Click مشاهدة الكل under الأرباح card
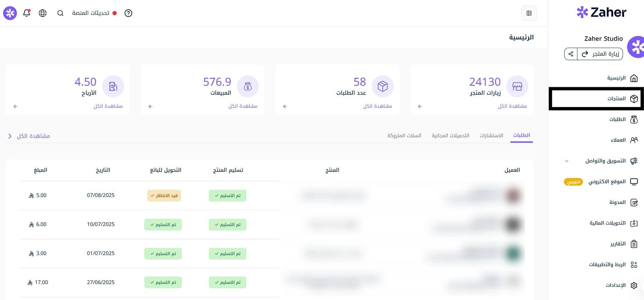This screenshot has width=644, height=300. coord(108,106)
